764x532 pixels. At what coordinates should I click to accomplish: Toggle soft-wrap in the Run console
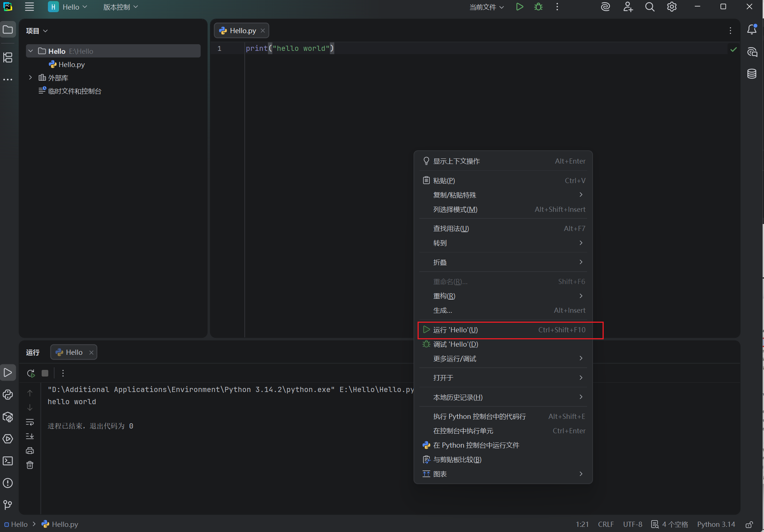(x=30, y=422)
